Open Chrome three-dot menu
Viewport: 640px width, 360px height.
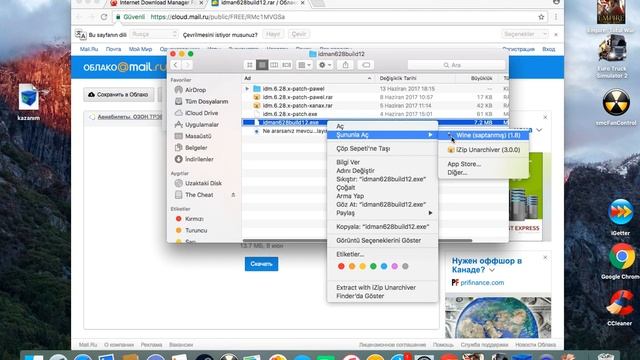tap(556, 17)
